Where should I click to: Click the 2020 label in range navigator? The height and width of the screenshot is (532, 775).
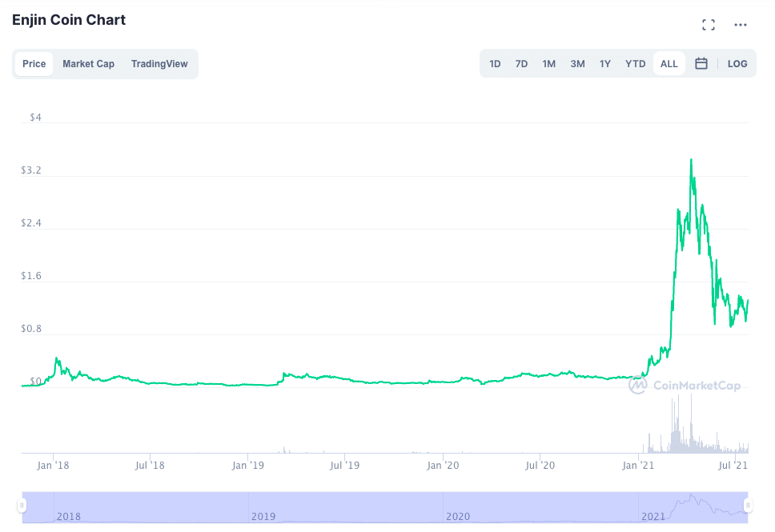(458, 517)
